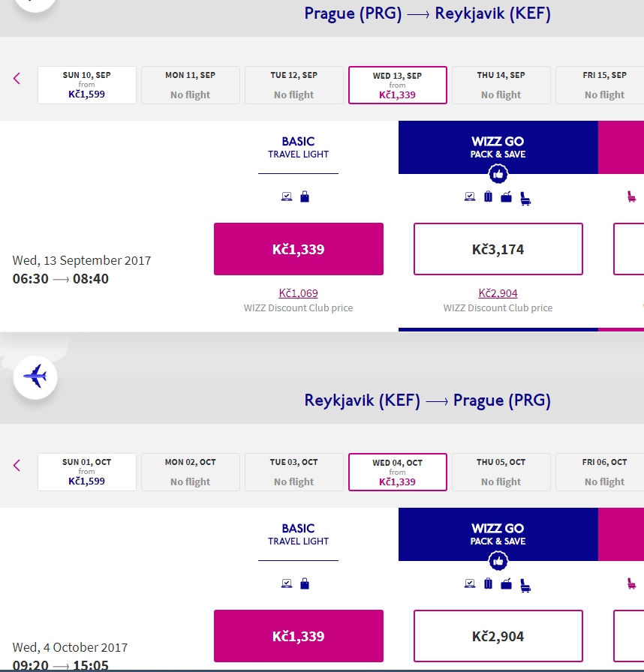Click outbound WIZZ GO Pack & Save header

pos(498,148)
